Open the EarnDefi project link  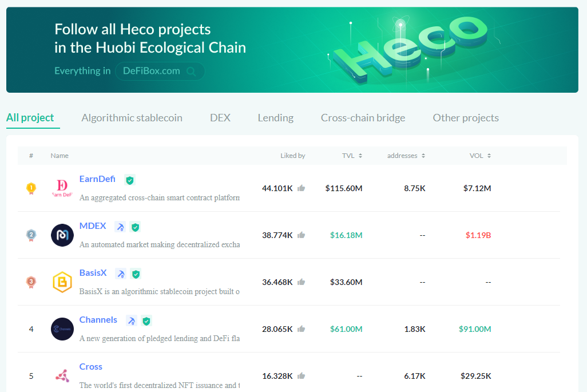(x=97, y=179)
